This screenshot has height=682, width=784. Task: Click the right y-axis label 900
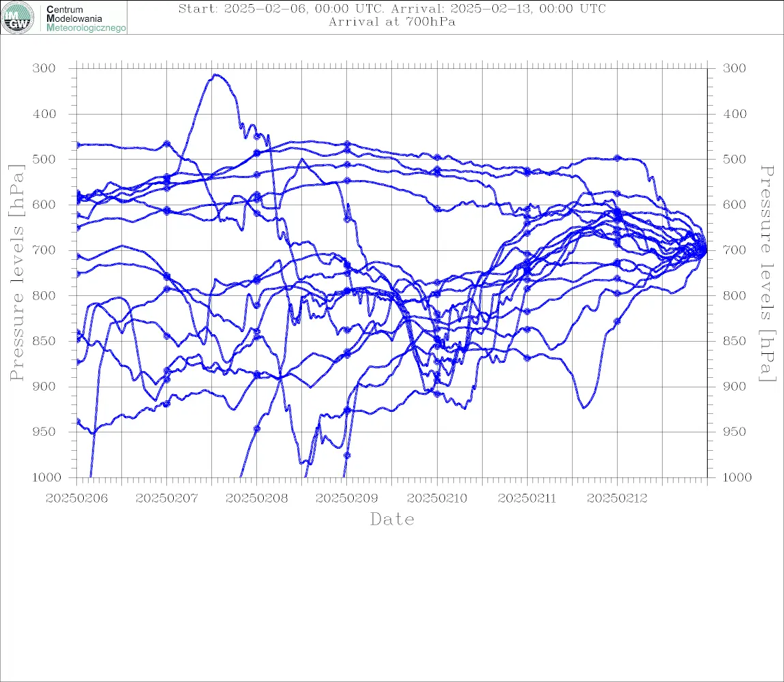pyautogui.click(x=734, y=386)
